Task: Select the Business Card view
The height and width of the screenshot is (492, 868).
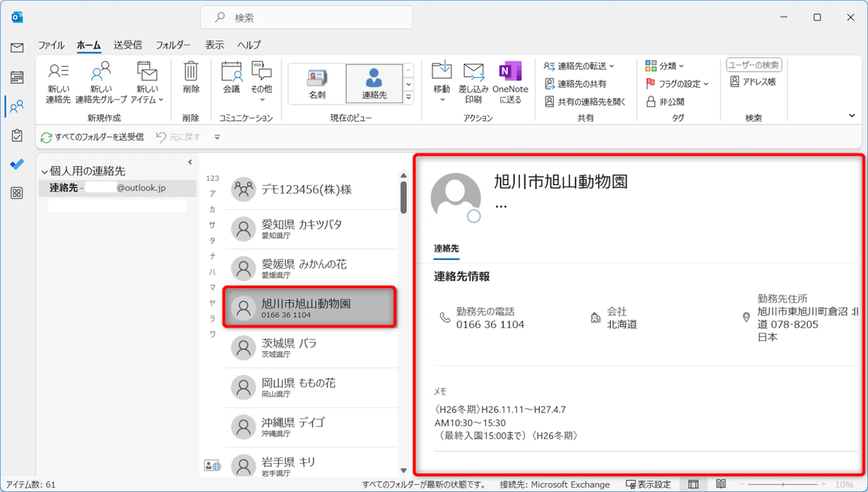Action: (317, 83)
